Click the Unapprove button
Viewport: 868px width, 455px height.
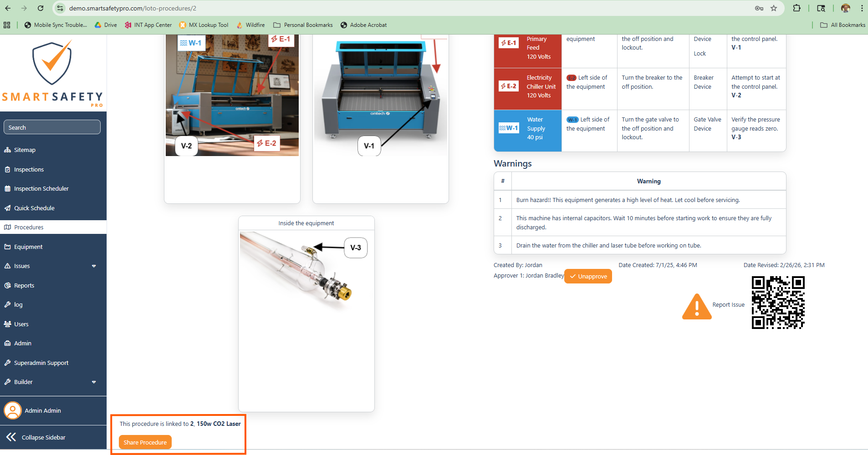coord(588,276)
